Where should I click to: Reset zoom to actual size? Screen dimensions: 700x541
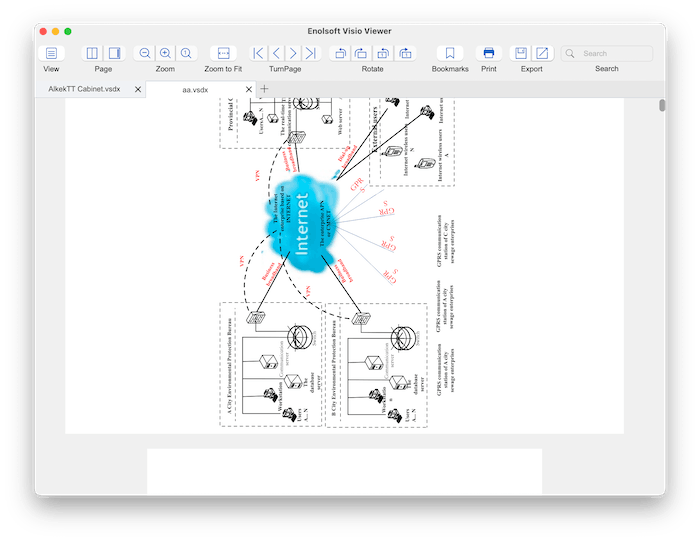coord(185,53)
